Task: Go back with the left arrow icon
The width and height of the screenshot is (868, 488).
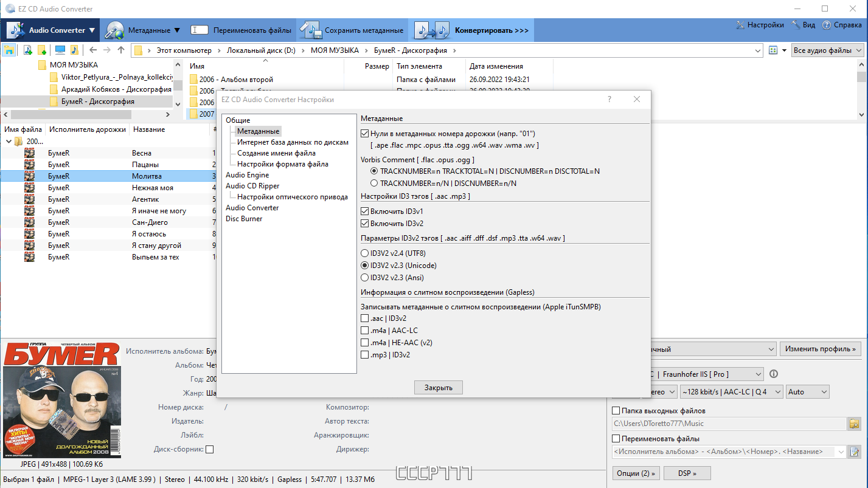Action: tap(92, 50)
